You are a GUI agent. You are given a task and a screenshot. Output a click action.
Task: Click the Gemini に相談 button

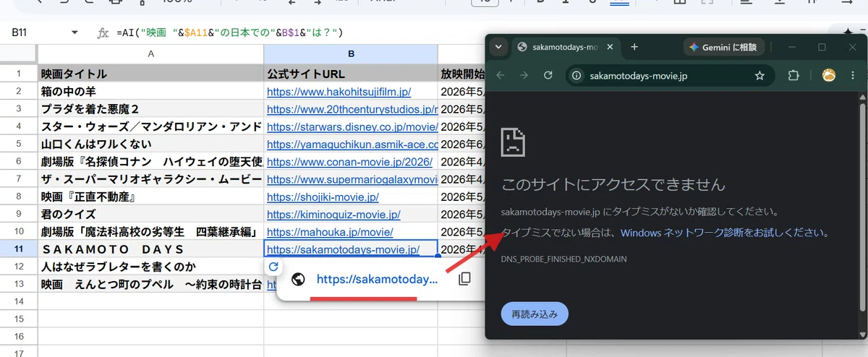(723, 47)
